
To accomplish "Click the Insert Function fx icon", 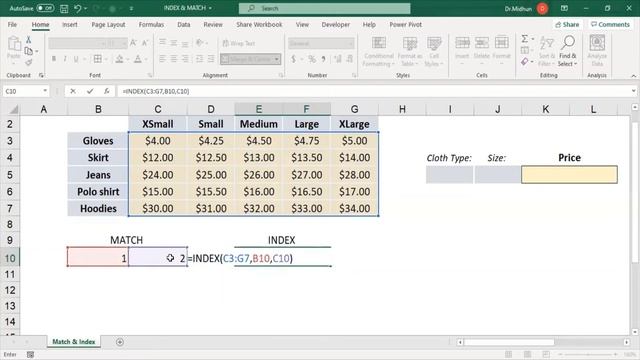I will (107, 91).
